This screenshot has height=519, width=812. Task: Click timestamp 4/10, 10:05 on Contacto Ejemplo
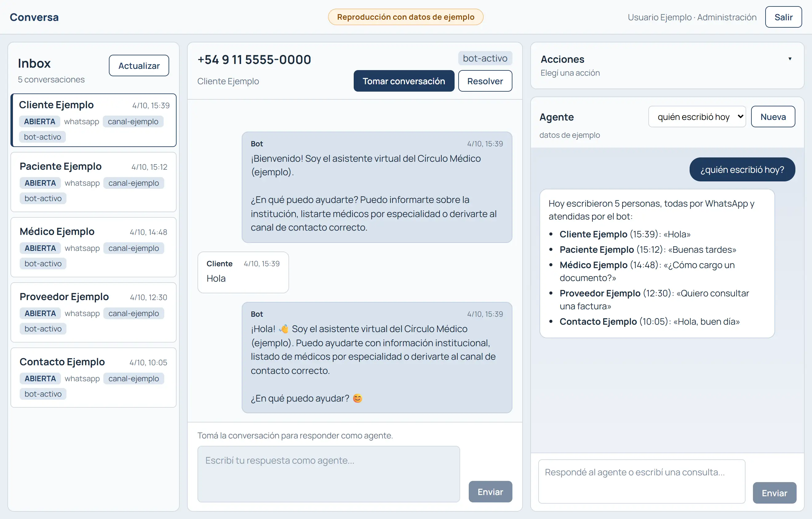(x=148, y=362)
